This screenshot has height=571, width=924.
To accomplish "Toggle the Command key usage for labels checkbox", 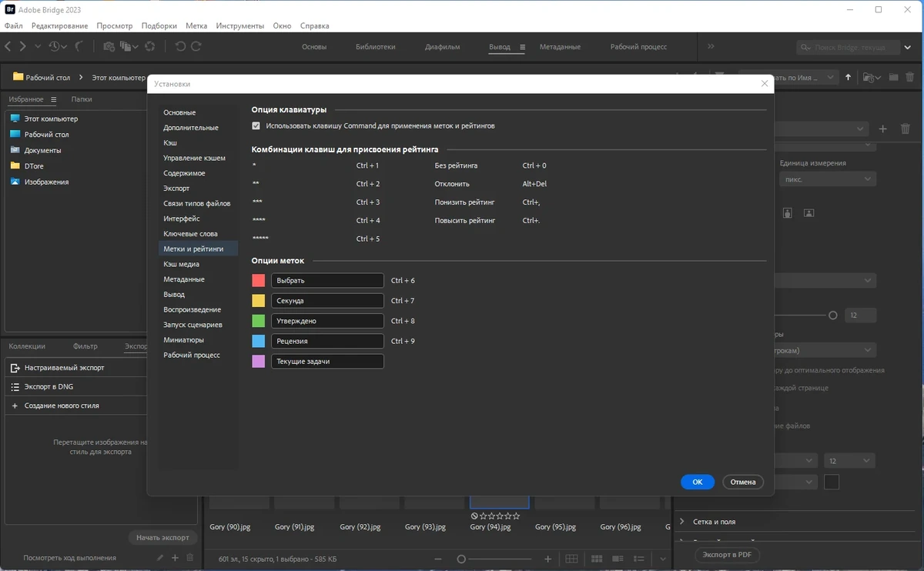I will coord(256,125).
